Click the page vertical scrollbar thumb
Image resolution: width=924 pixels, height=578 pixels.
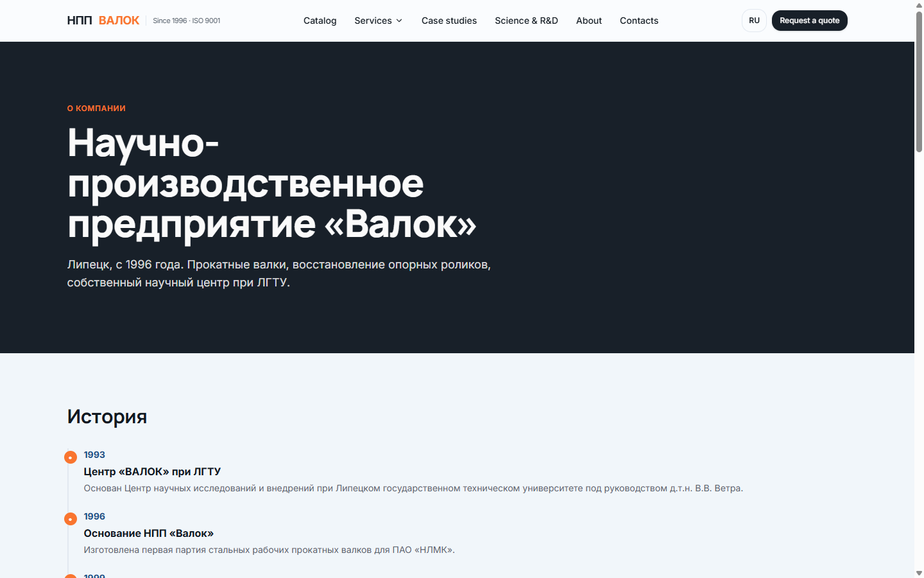click(x=919, y=81)
